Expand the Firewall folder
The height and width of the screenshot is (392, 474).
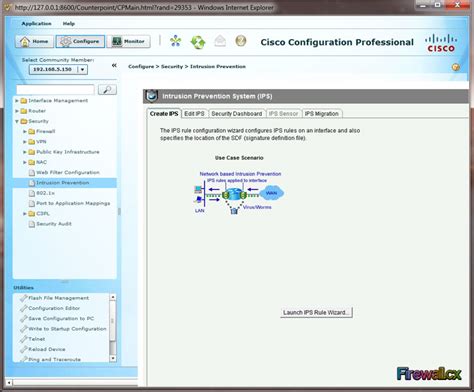tap(25, 132)
